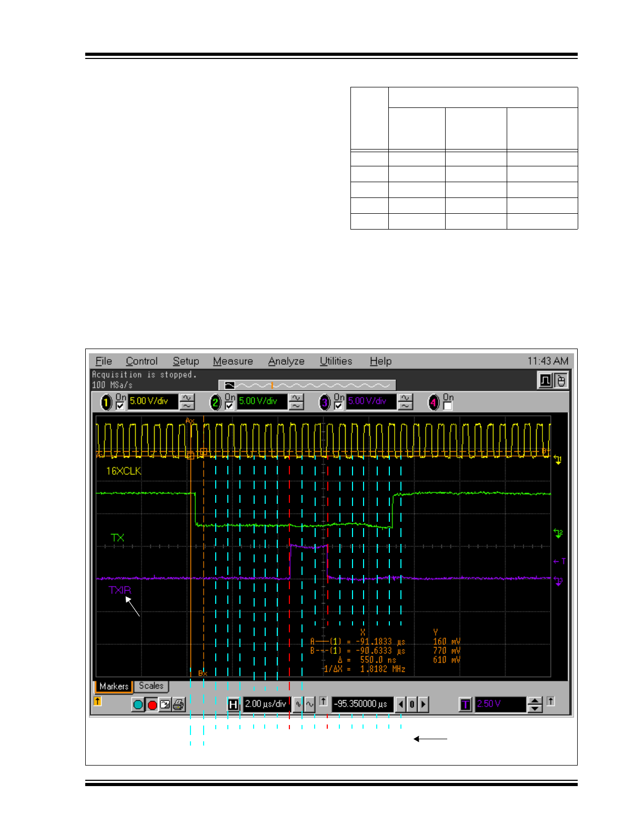Image resolution: width=644 pixels, height=834 pixels.
Task: Click the square-wave graphical interface icon
Action: [545, 380]
